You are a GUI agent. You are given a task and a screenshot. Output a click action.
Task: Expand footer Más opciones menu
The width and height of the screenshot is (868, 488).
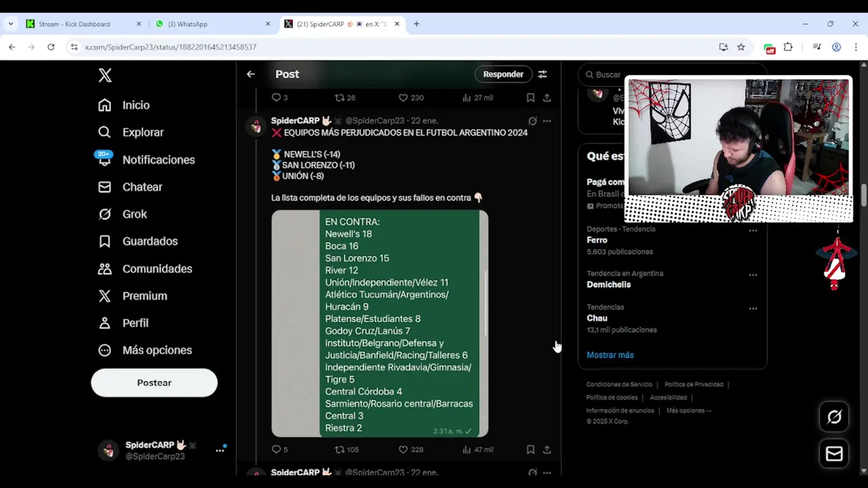688,410
